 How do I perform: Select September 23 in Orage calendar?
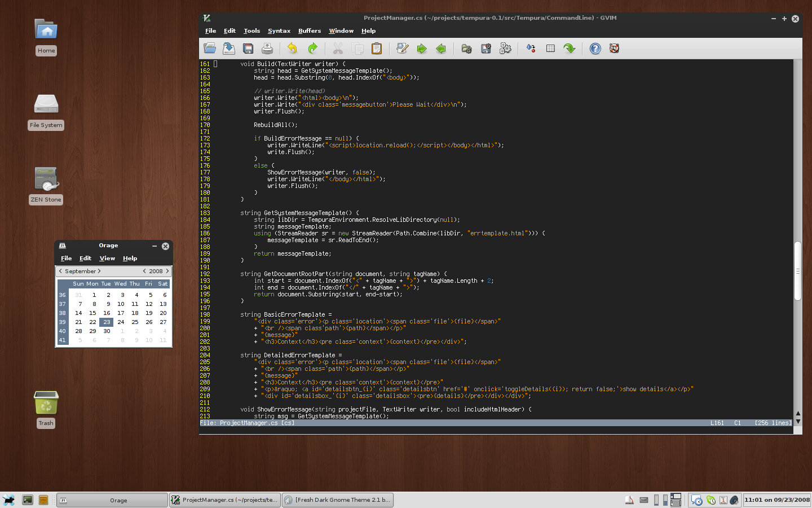[107, 322]
